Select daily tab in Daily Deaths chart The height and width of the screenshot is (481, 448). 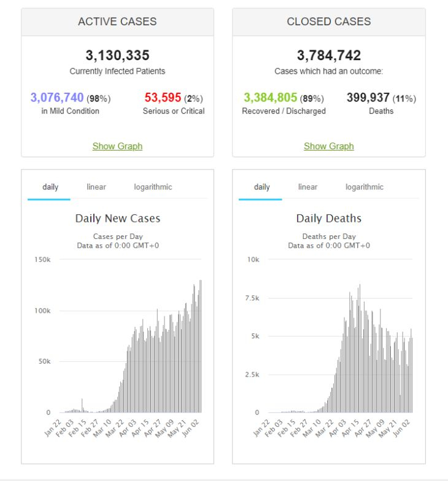(261, 187)
